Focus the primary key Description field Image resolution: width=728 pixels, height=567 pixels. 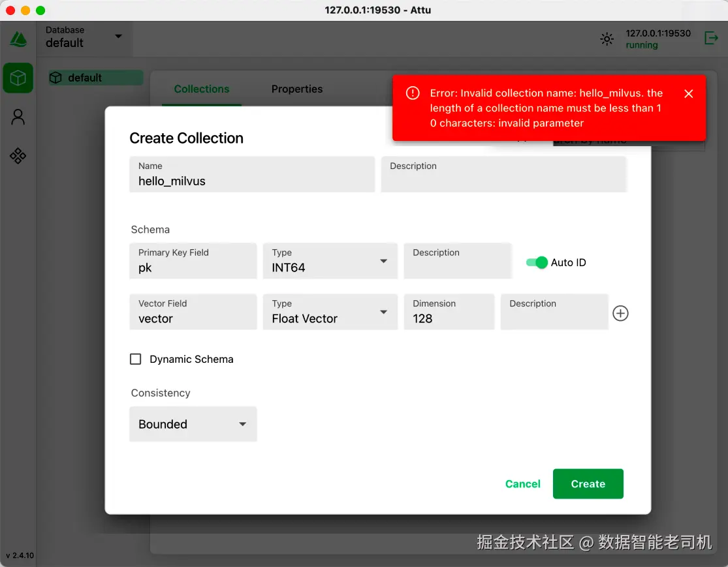tap(457, 261)
